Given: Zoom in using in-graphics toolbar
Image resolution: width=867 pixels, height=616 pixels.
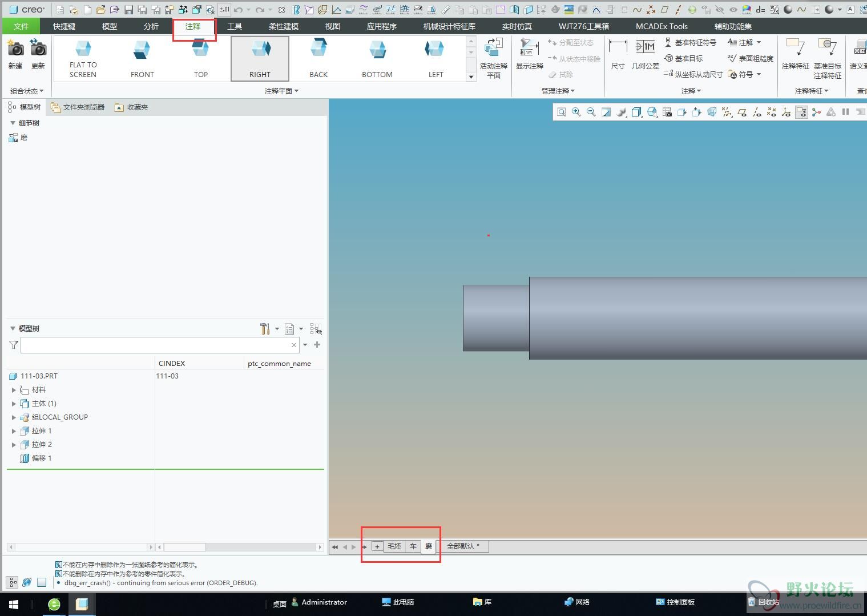Looking at the screenshot, I should pos(576,112).
